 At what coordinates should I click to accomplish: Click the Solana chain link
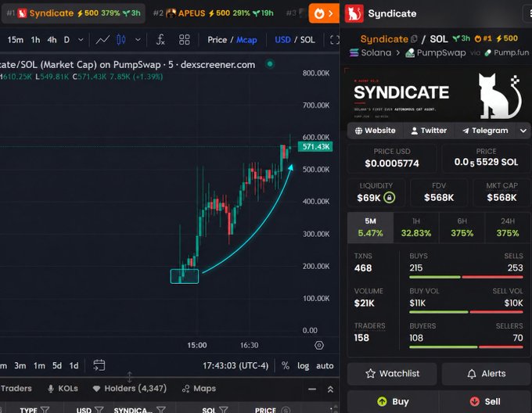(371, 53)
